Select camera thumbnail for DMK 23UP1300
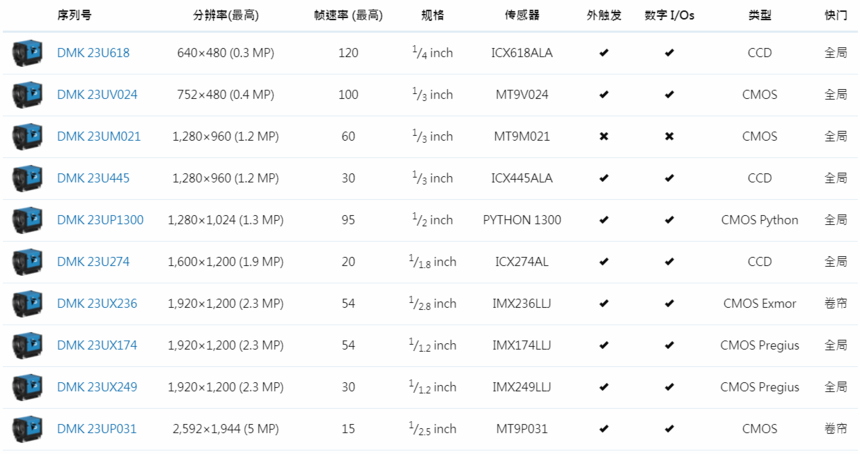 [27, 220]
